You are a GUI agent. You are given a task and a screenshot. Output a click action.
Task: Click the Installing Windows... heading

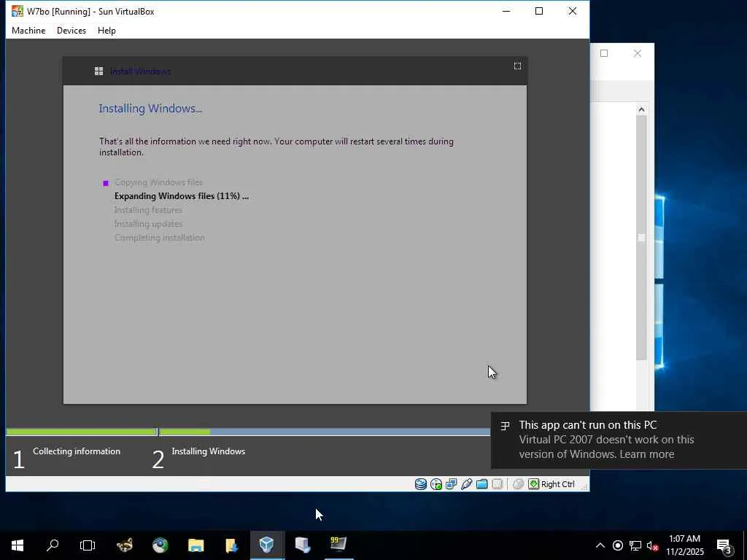click(150, 109)
